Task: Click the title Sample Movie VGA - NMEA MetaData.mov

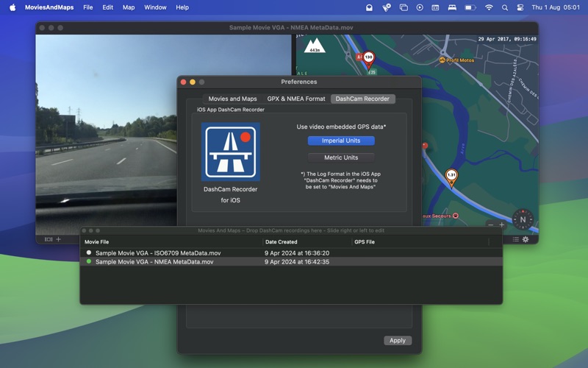Action: [x=291, y=27]
